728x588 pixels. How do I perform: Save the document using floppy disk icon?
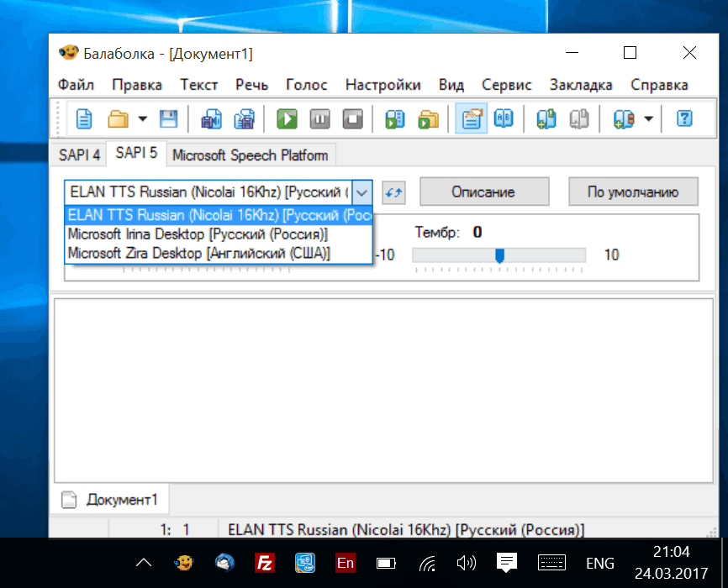pos(168,119)
